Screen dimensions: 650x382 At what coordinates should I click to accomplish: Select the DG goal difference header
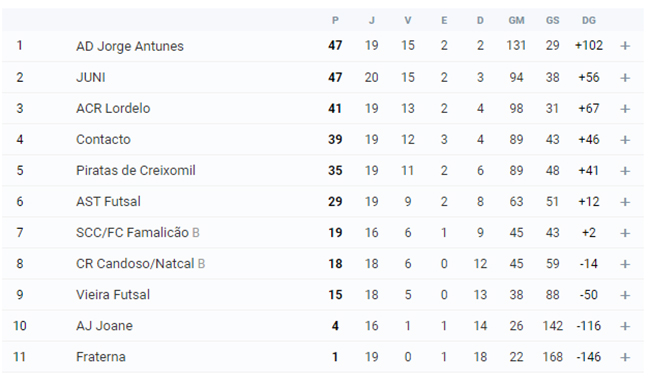[589, 20]
